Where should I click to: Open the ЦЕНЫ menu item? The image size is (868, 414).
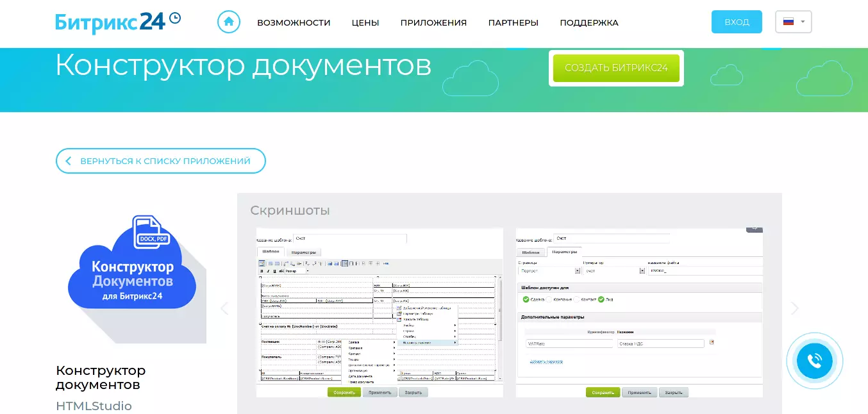(365, 22)
